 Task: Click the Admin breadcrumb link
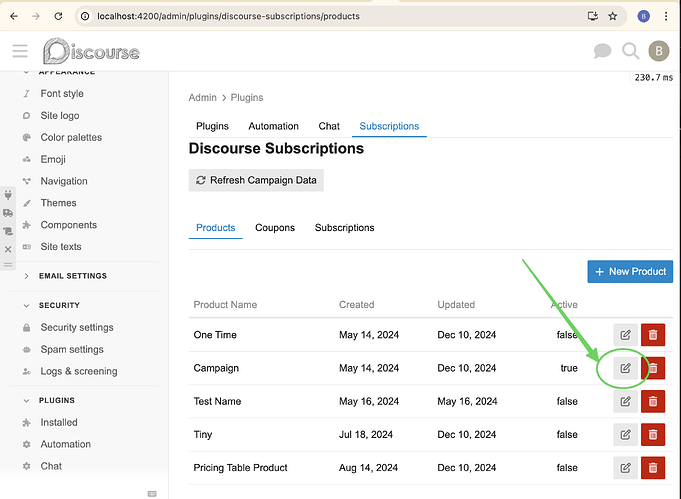click(202, 98)
